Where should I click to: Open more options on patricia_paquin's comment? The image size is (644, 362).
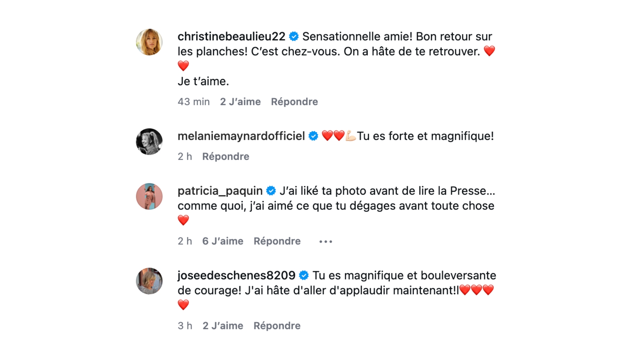click(x=326, y=241)
